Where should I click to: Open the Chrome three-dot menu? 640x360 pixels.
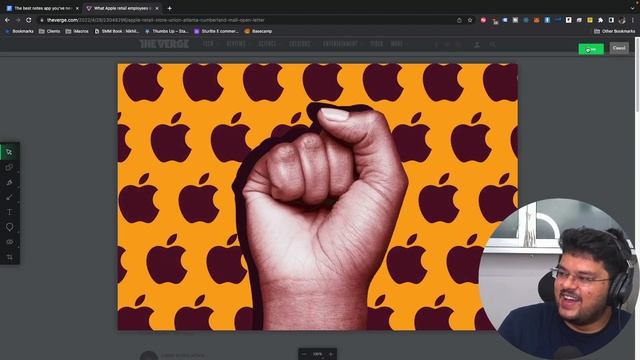tap(633, 20)
